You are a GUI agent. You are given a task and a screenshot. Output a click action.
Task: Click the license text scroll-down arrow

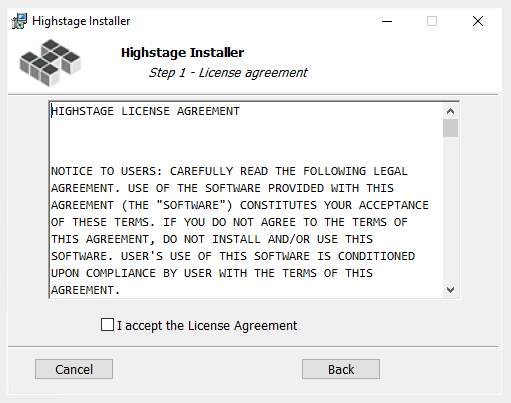point(450,290)
